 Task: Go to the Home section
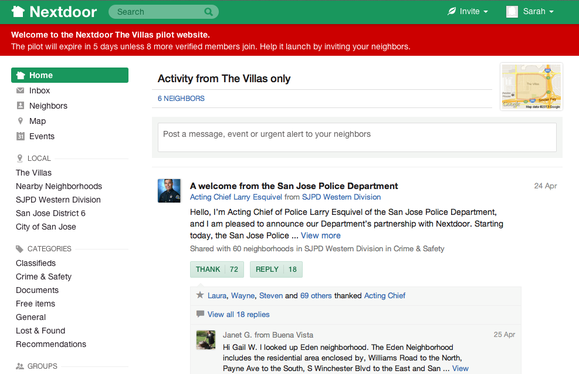pos(70,75)
